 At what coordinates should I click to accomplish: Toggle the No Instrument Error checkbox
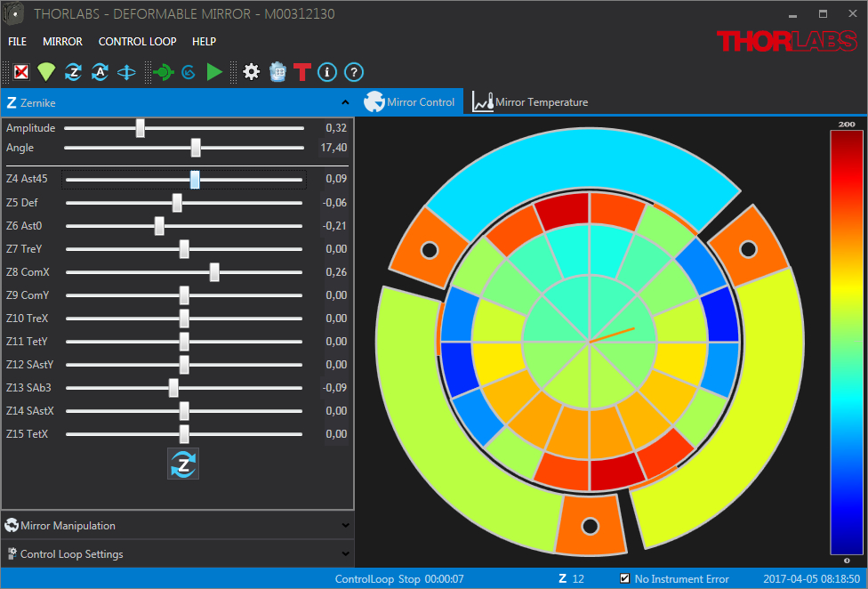[x=624, y=578]
